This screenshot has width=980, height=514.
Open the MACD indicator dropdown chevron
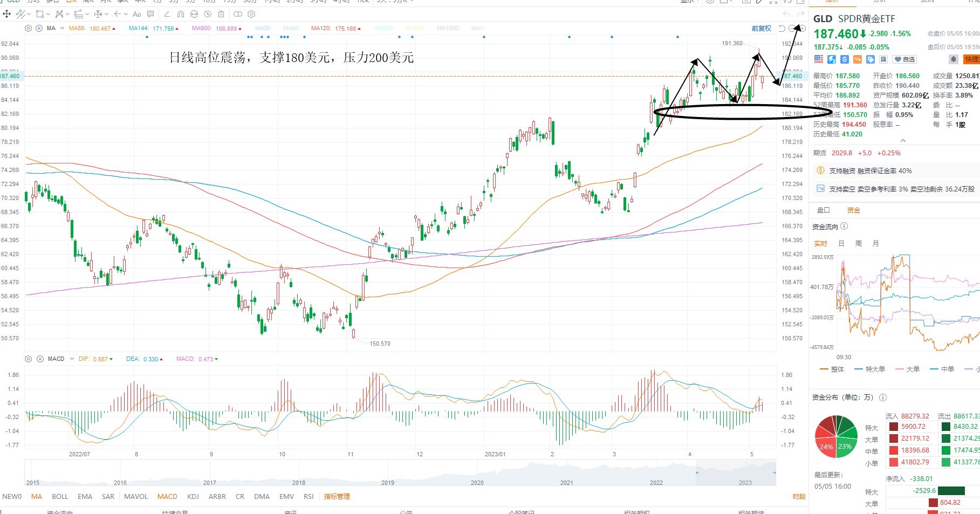tap(72, 359)
